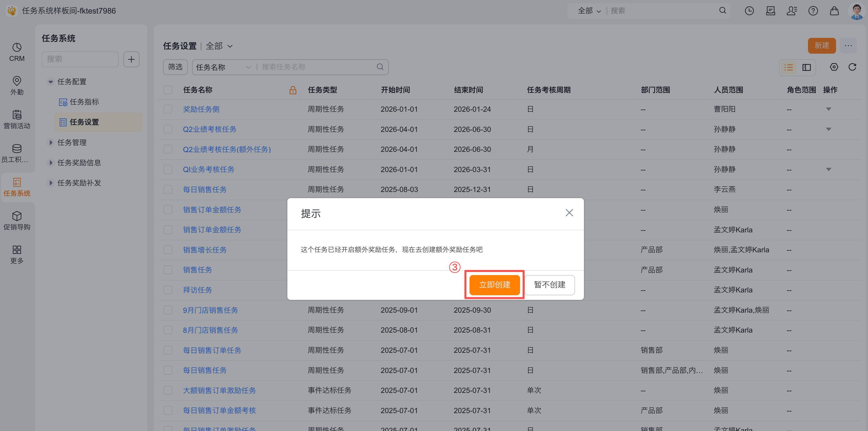
Task: Check the select-all header checkbox
Action: point(168,90)
